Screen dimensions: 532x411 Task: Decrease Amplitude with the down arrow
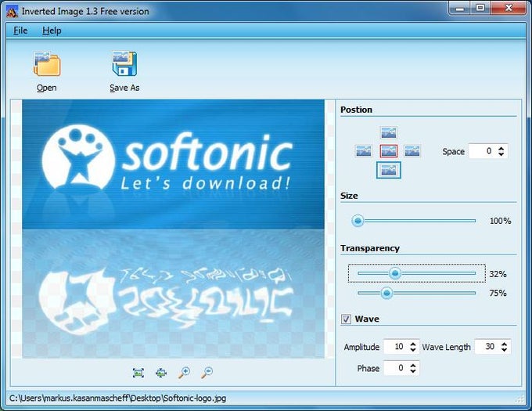[413, 350]
